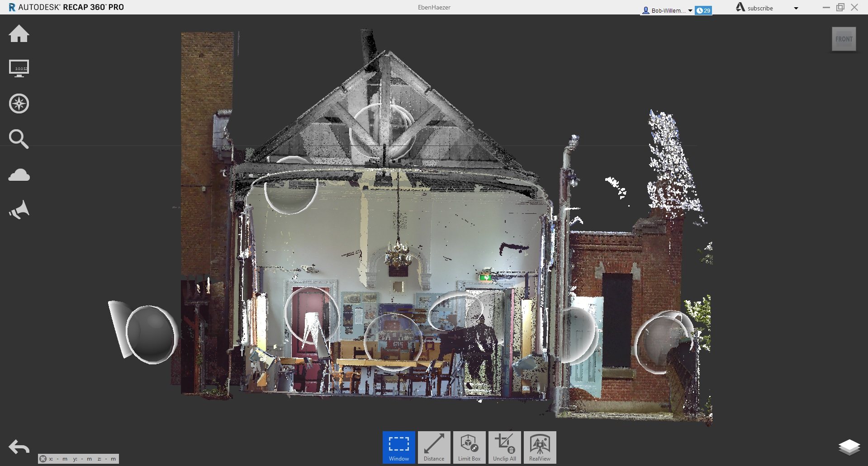Click the megaphone feedback icon
868x466 pixels.
tap(19, 210)
